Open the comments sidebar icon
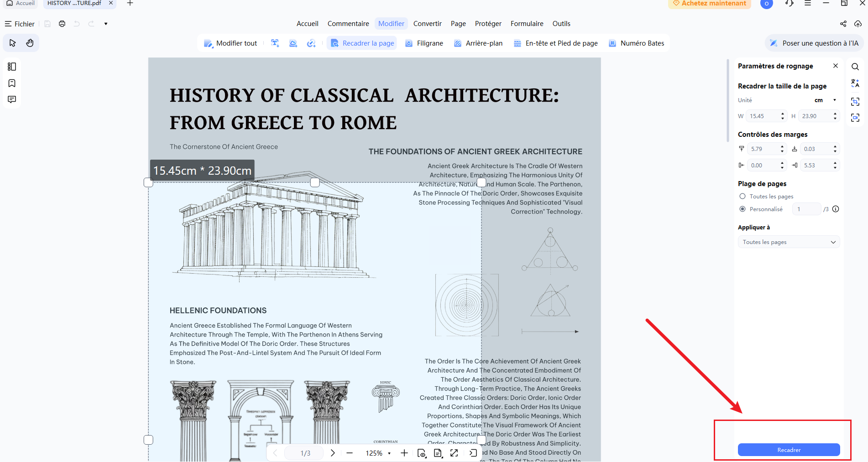The image size is (868, 462). (x=12, y=99)
